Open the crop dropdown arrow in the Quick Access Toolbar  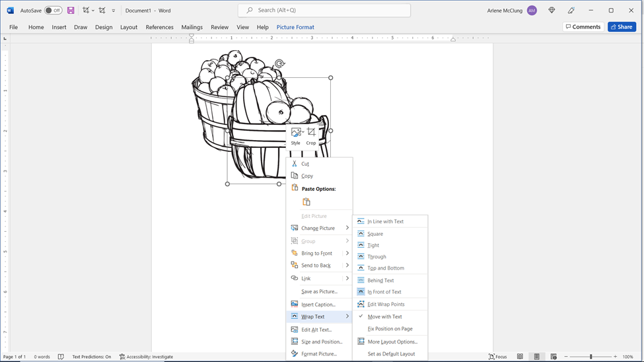pyautogui.click(x=93, y=11)
